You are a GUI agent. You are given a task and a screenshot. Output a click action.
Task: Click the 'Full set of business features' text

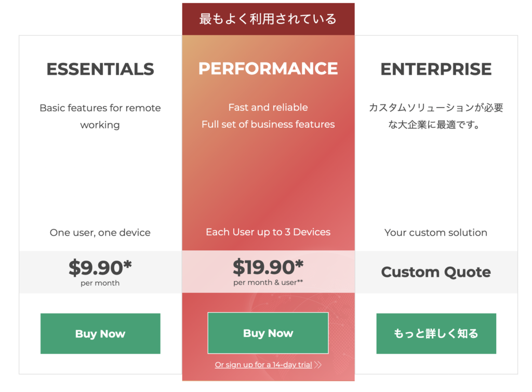pyautogui.click(x=268, y=125)
